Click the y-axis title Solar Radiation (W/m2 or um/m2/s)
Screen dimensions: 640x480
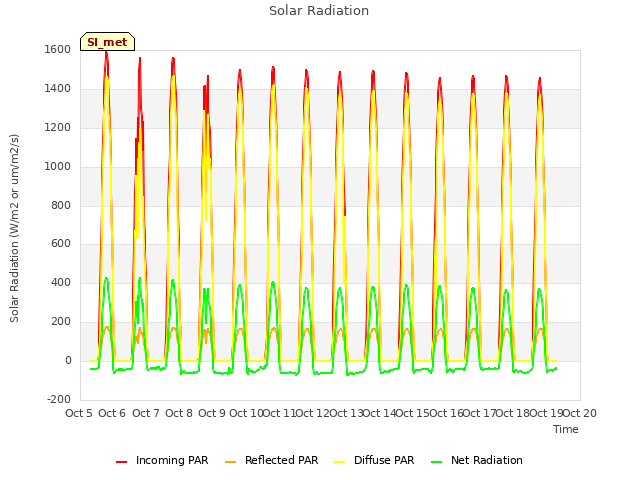point(14,228)
